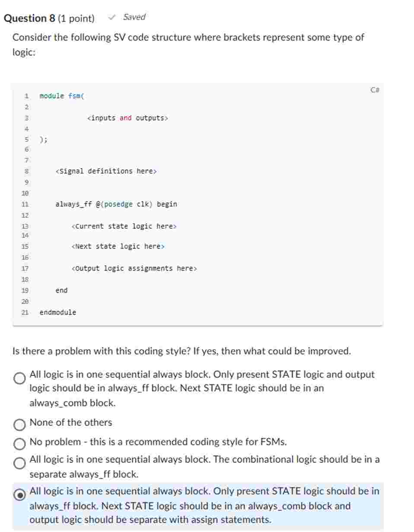Click line number 1 in the code editor
This screenshot has width=414, height=532.
click(x=27, y=96)
